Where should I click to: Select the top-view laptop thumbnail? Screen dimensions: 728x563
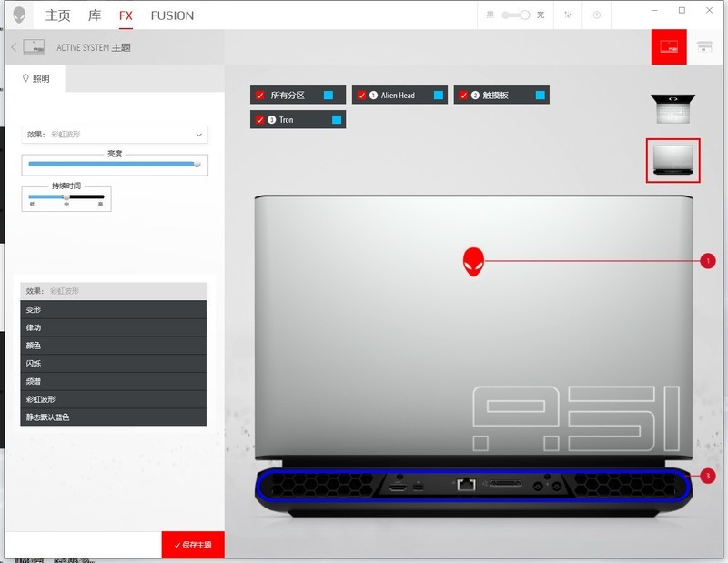[x=673, y=107]
